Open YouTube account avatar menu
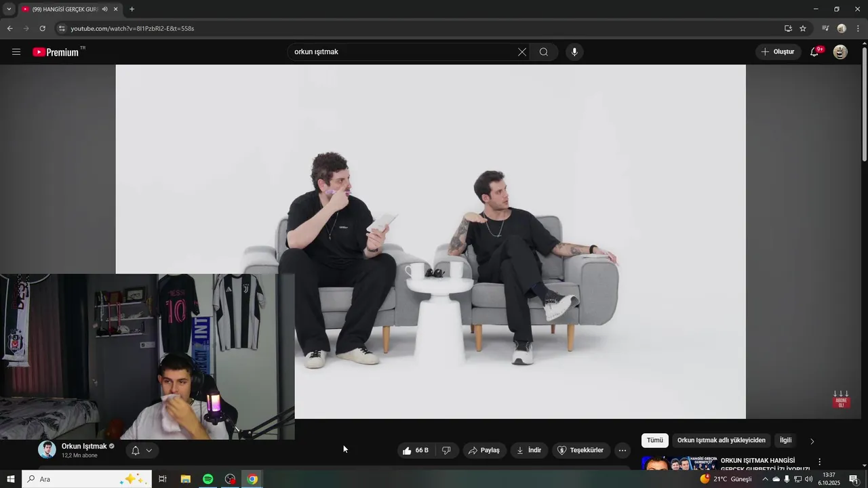Viewport: 868px width, 488px height. pos(840,52)
